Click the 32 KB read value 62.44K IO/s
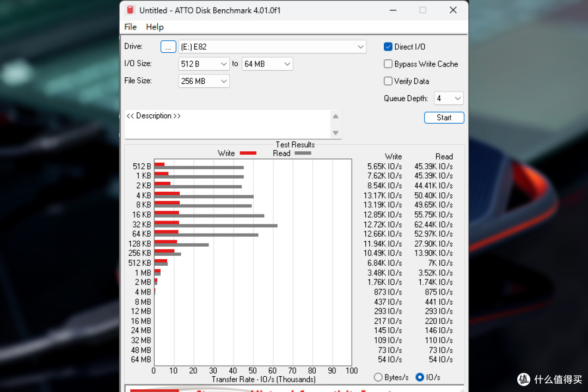 [433, 225]
